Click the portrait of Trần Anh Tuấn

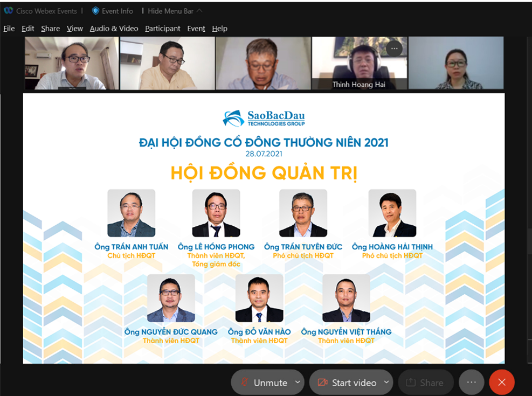click(132, 213)
